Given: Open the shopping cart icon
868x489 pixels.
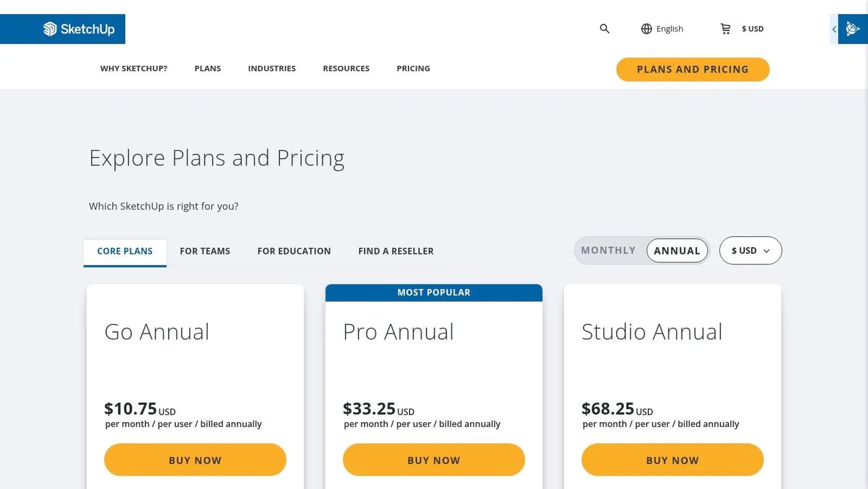Looking at the screenshot, I should pos(725,29).
